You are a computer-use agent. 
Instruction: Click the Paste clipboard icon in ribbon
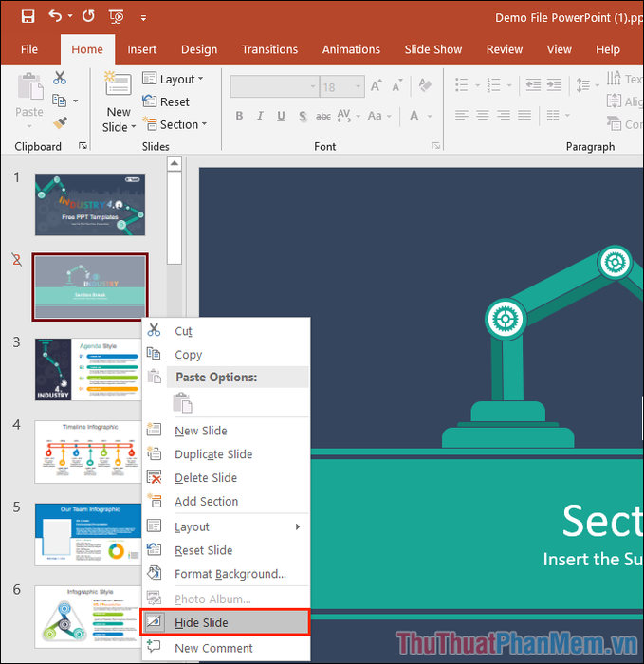(x=30, y=87)
